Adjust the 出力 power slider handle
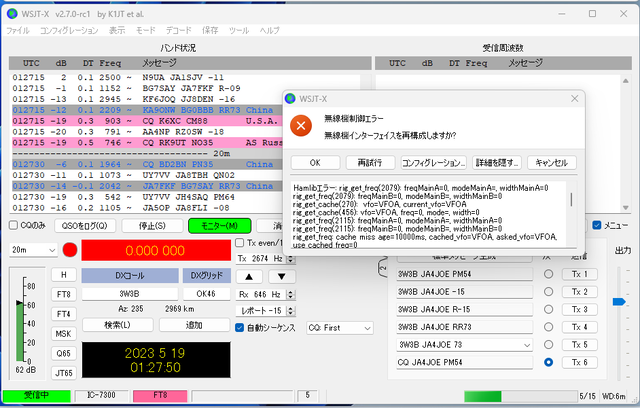Viewport: 640px width, 408px height. tap(619, 302)
